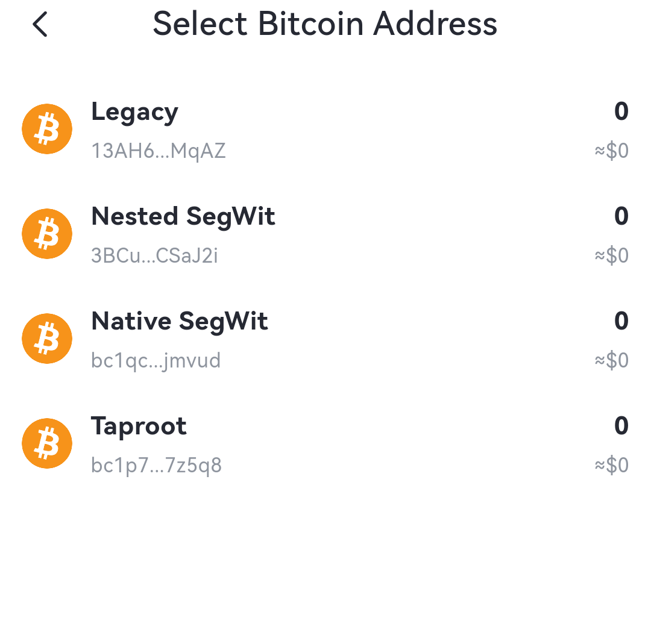The height and width of the screenshot is (644, 651).
Task: Click the Bitcoin icon beside Taproot
Action: [47, 443]
